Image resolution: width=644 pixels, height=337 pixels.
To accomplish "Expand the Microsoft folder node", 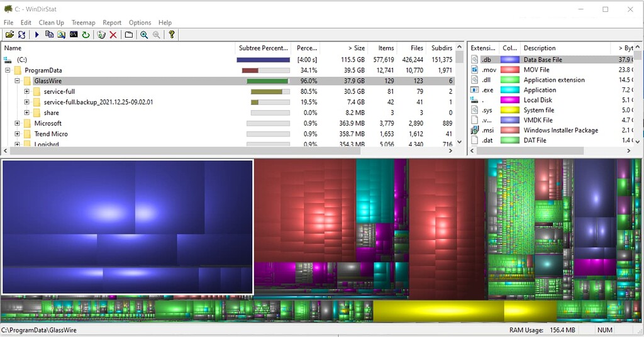I will coord(18,123).
